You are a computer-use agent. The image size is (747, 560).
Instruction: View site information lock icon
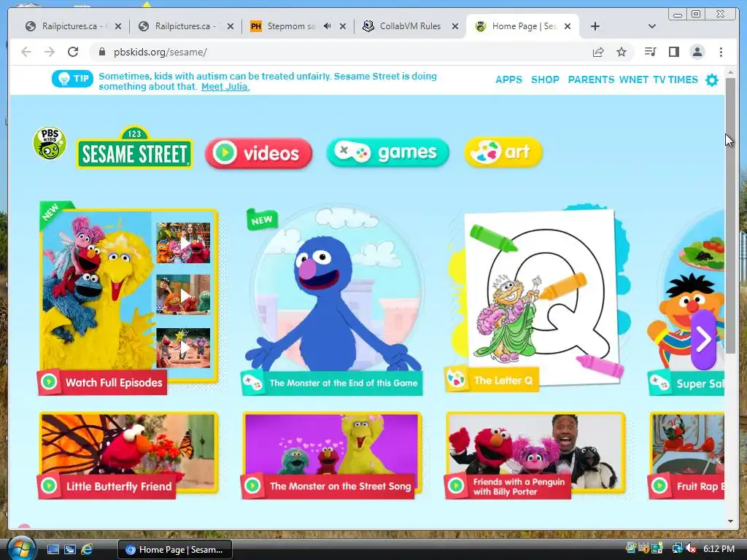(x=101, y=52)
